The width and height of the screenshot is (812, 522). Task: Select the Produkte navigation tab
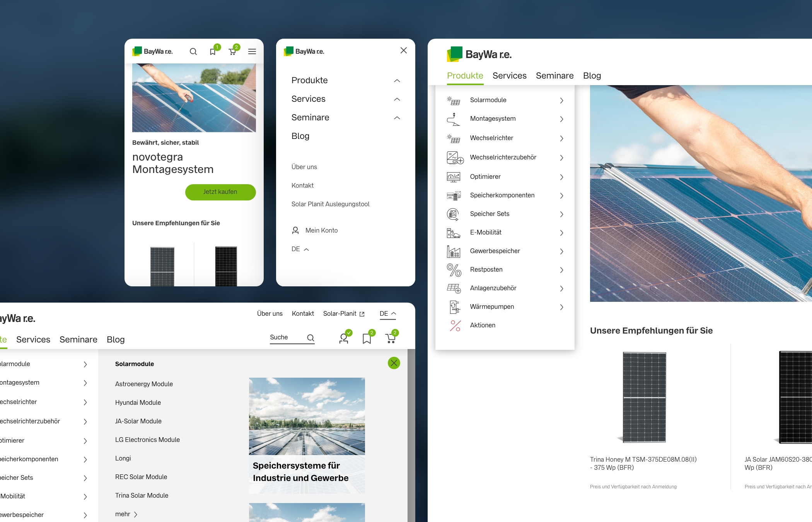coord(465,75)
